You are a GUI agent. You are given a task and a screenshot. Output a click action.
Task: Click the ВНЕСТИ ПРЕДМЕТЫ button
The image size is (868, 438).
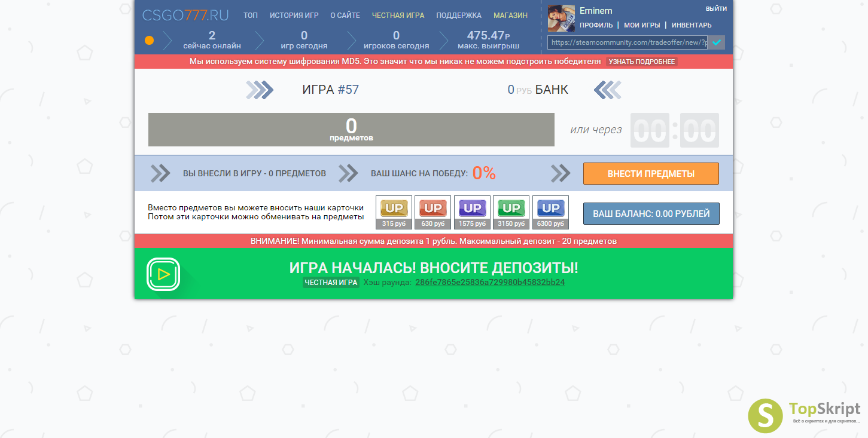pyautogui.click(x=651, y=174)
